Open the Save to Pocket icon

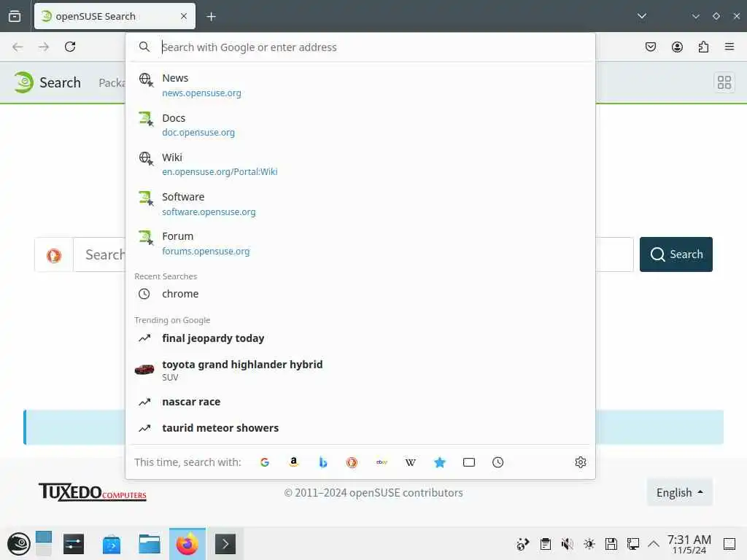[x=650, y=47]
